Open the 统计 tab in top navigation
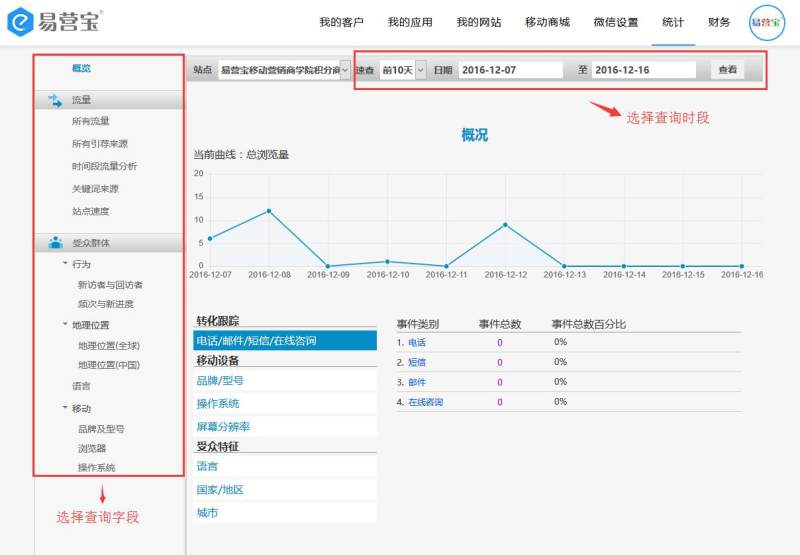Screen dimensions: 800x555 pyautogui.click(x=673, y=22)
